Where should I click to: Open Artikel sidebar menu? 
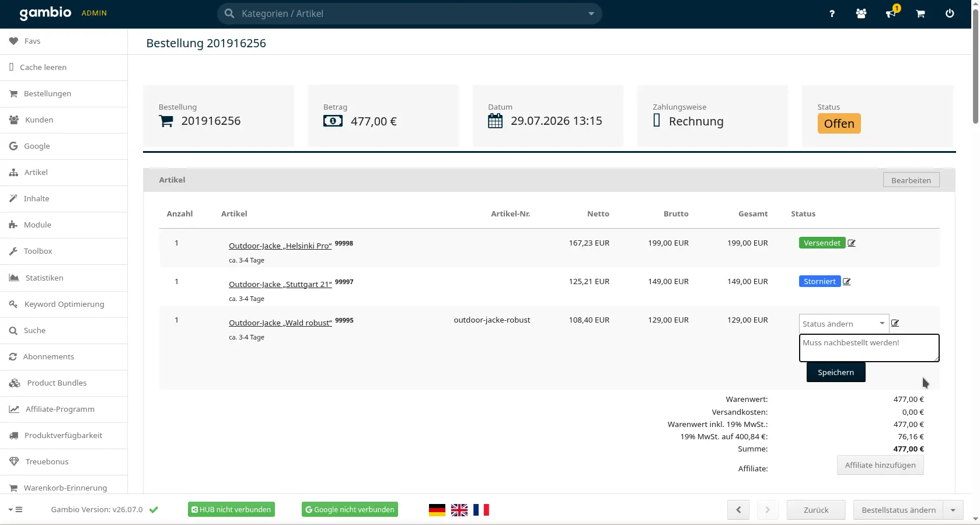pos(64,173)
